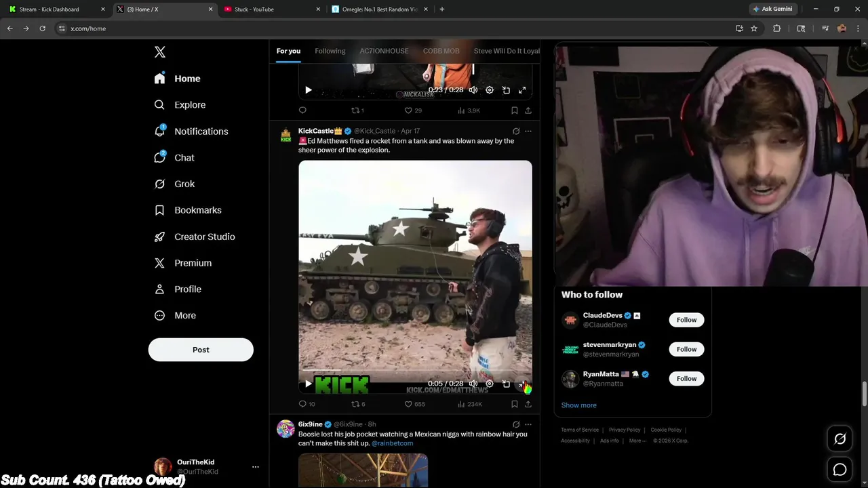Follow ClaudeDevs
868x488 pixels.
pos(686,320)
